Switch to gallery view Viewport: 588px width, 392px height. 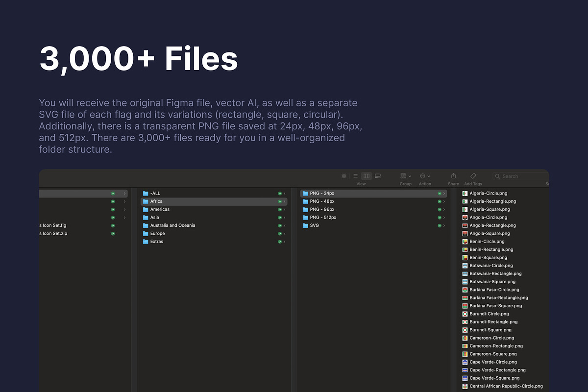coord(378,176)
